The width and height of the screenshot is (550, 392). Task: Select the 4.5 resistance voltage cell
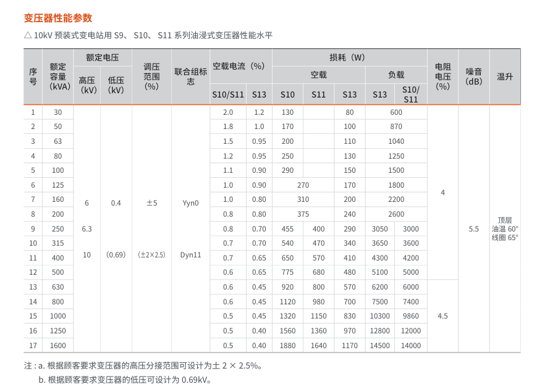tap(442, 315)
